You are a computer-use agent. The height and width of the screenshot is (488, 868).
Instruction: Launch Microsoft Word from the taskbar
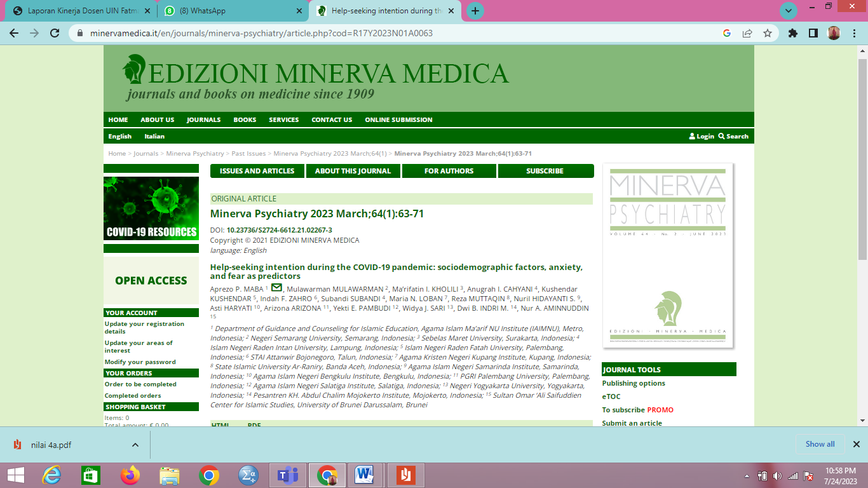pyautogui.click(x=364, y=475)
